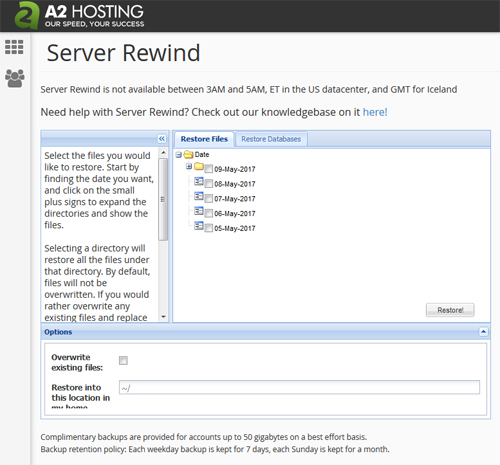Click the Restore! button
The width and height of the screenshot is (500, 465).
tap(450, 310)
